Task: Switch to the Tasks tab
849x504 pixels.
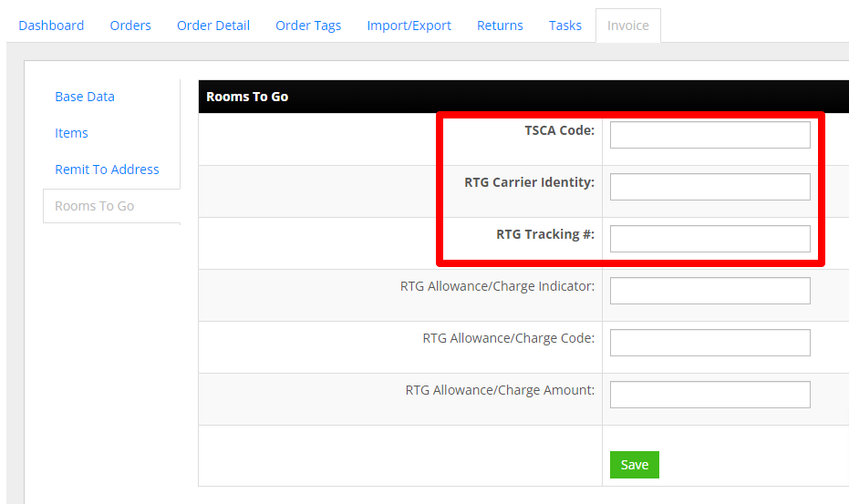Action: tap(564, 26)
